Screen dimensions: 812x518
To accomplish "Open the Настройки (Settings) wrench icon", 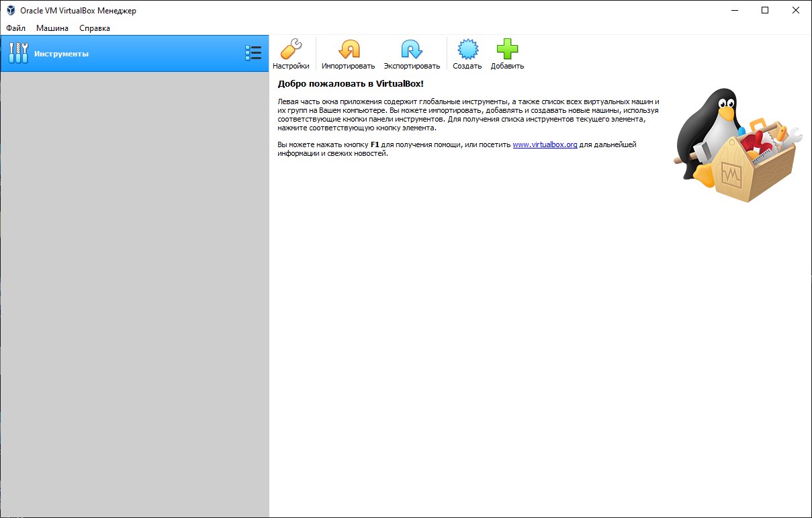I will 291,50.
